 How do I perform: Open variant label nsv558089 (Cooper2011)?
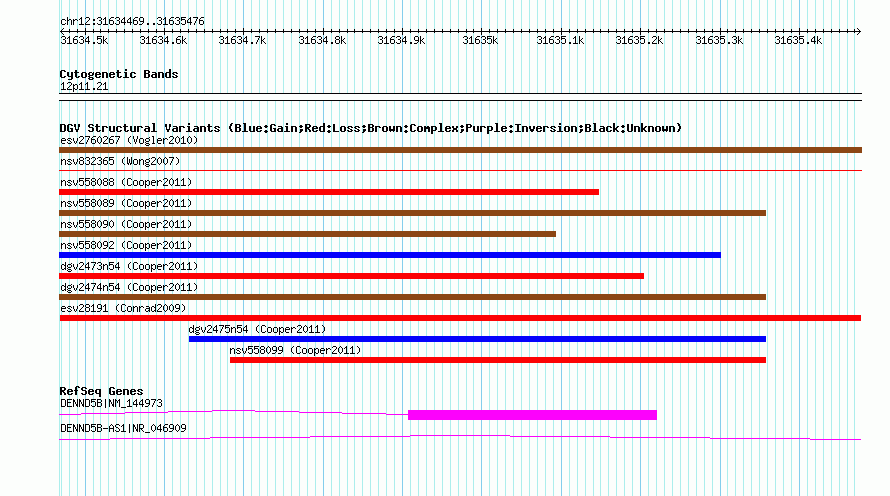(126, 203)
